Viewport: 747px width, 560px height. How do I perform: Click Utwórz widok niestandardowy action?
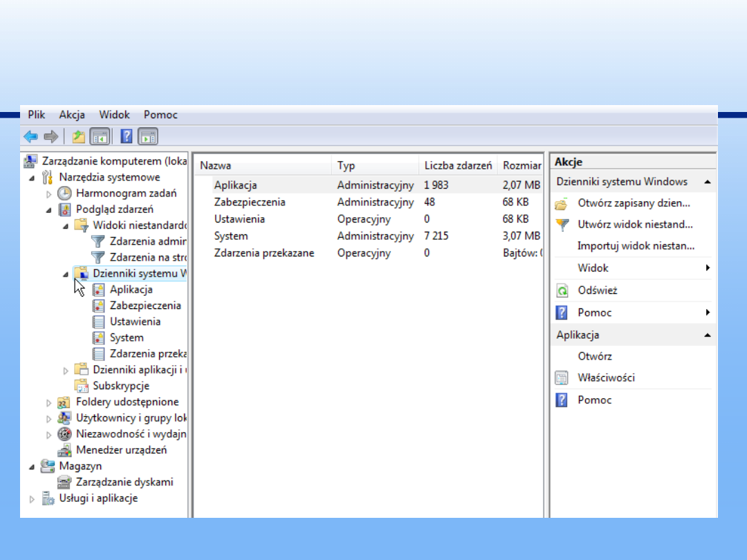[635, 225]
